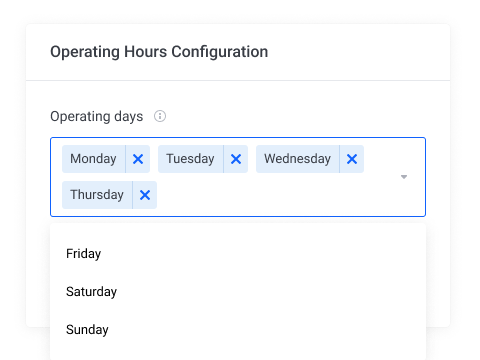480x360 pixels.
Task: Collapse the operating days dropdown arrow
Action: tap(404, 177)
